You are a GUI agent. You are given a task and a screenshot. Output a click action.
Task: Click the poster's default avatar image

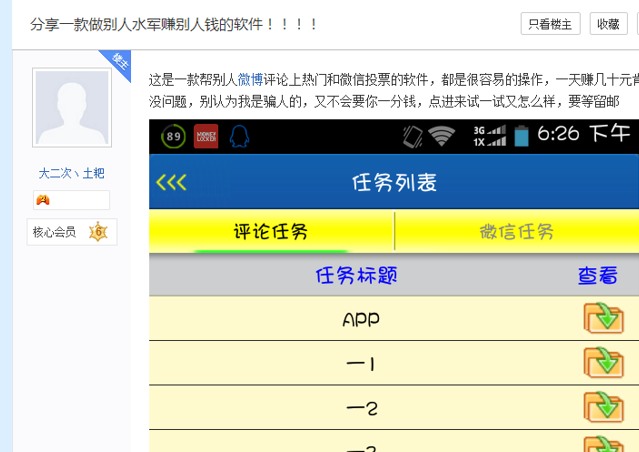click(x=72, y=108)
